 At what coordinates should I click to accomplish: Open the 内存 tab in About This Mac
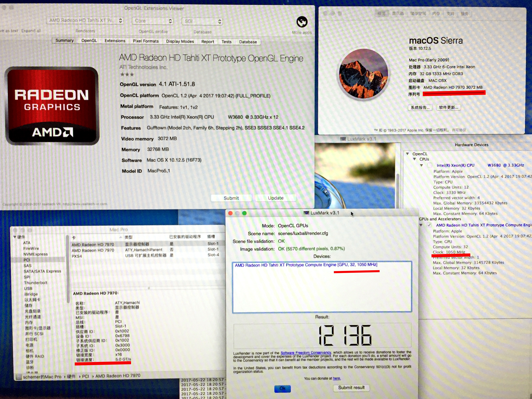pyautogui.click(x=436, y=13)
